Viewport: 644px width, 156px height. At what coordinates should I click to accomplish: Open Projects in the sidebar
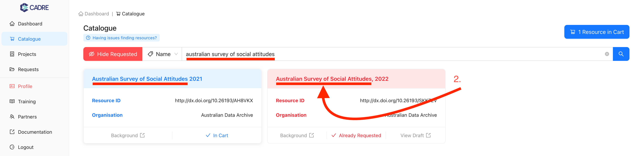tap(27, 54)
